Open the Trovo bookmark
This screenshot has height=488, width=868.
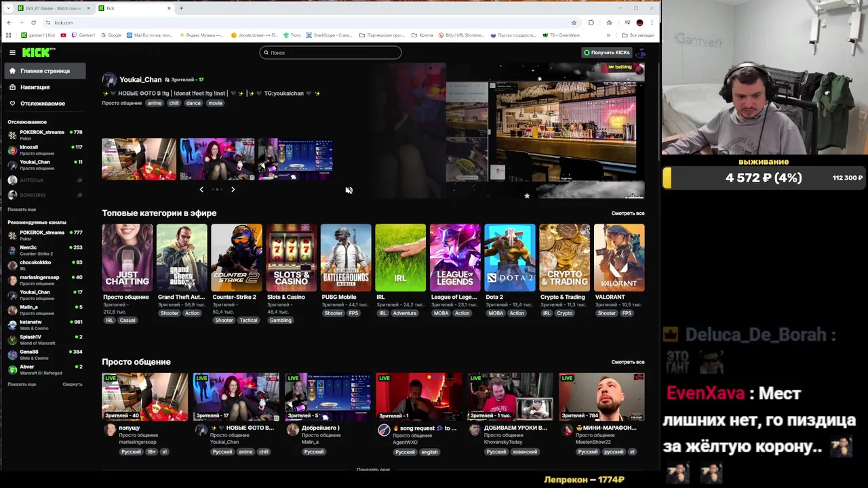(x=292, y=35)
